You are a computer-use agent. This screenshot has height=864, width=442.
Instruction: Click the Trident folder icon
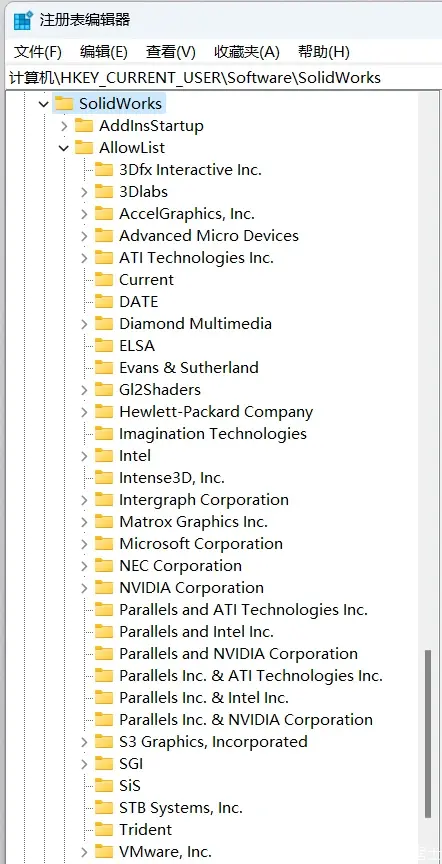point(104,829)
